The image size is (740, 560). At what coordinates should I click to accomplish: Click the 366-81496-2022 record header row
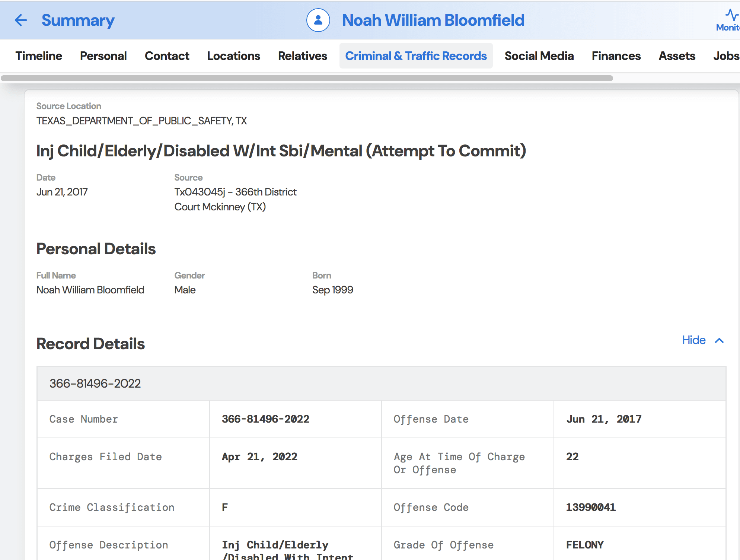(381, 384)
